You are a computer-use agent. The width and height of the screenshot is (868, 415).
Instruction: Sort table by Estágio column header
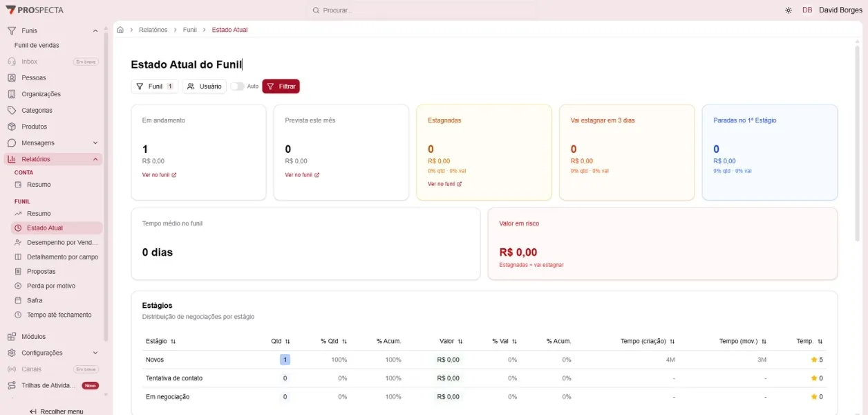[161, 341]
